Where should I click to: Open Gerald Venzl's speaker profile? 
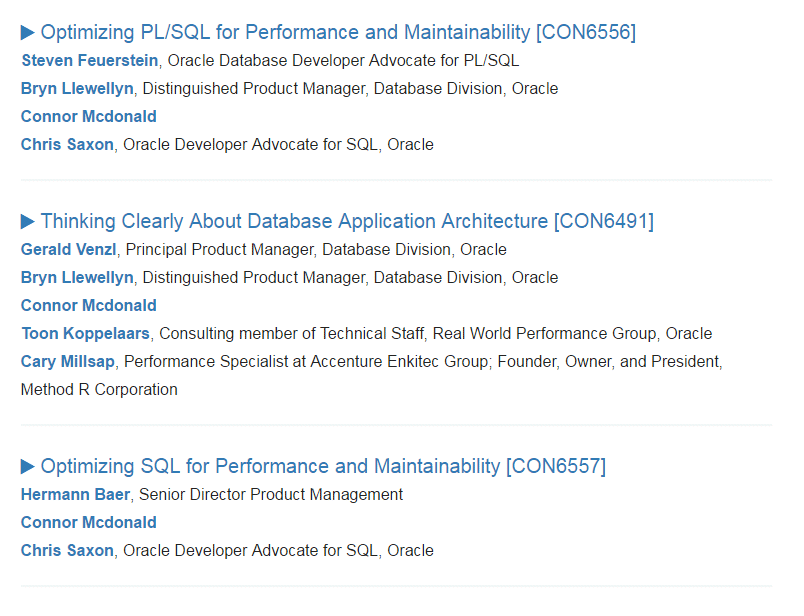[69, 250]
